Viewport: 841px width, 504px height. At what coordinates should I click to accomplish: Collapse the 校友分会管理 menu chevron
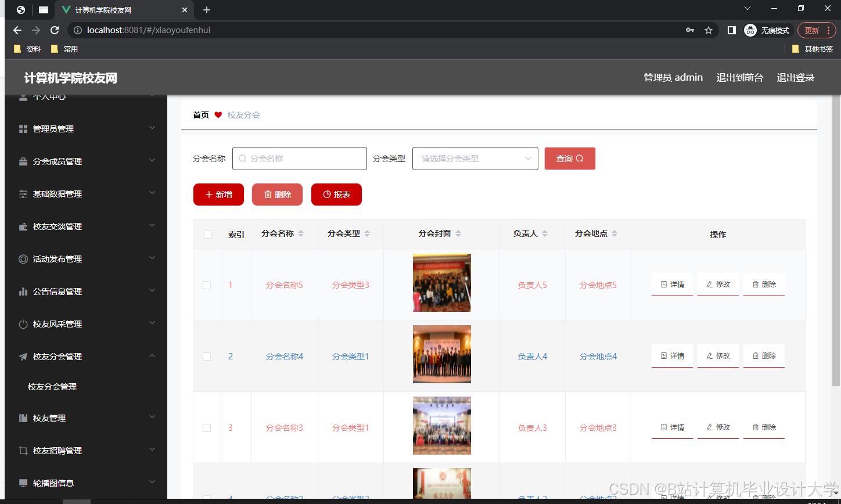click(x=152, y=355)
